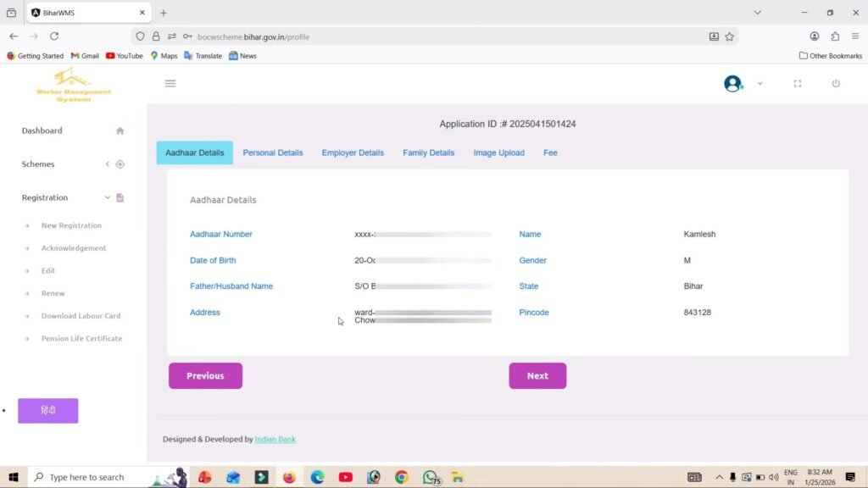
Task: Enter fullscreen using the expand icon
Action: coord(797,83)
